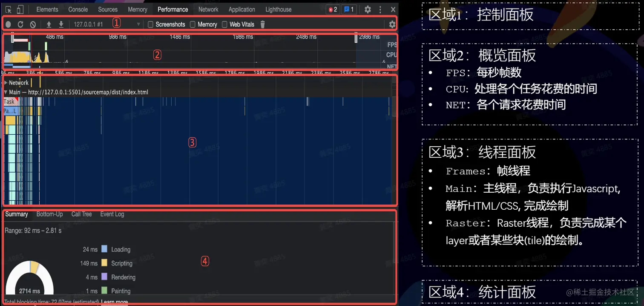Enable the Memory checkbox in the toolbar
The width and height of the screenshot is (644, 306).
click(x=193, y=24)
